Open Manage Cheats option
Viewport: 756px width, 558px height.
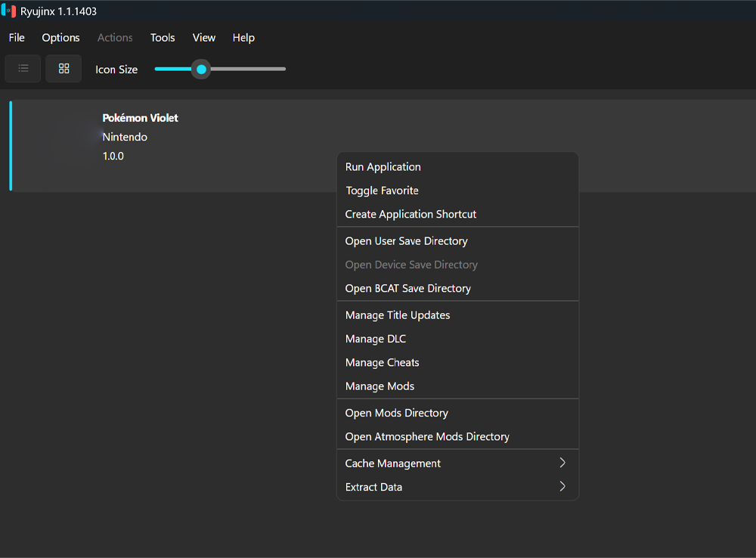pos(383,362)
